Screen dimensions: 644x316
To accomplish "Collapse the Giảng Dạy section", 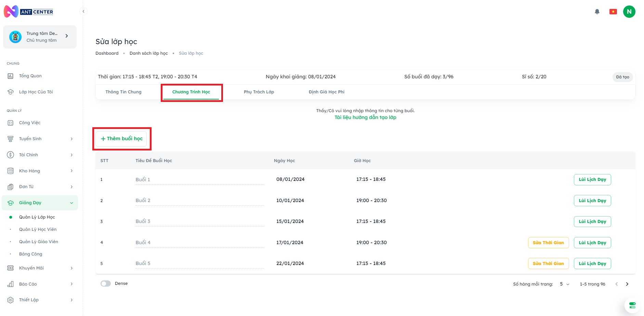I will (71, 203).
